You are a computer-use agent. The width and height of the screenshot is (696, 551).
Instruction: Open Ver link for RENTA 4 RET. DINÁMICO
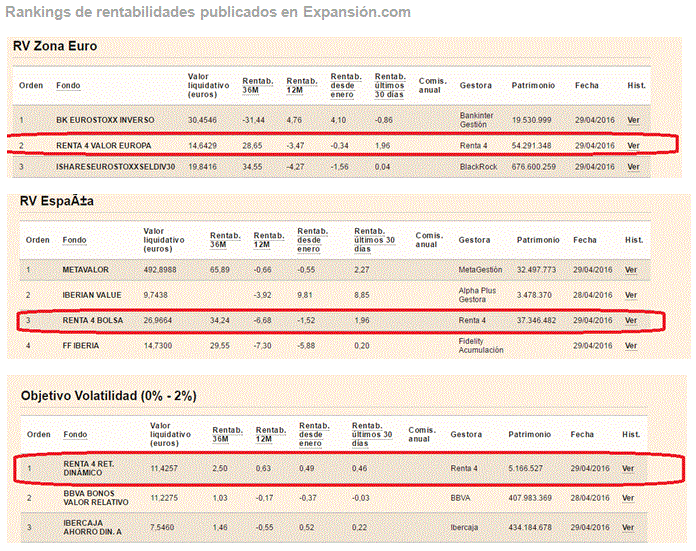pyautogui.click(x=628, y=468)
